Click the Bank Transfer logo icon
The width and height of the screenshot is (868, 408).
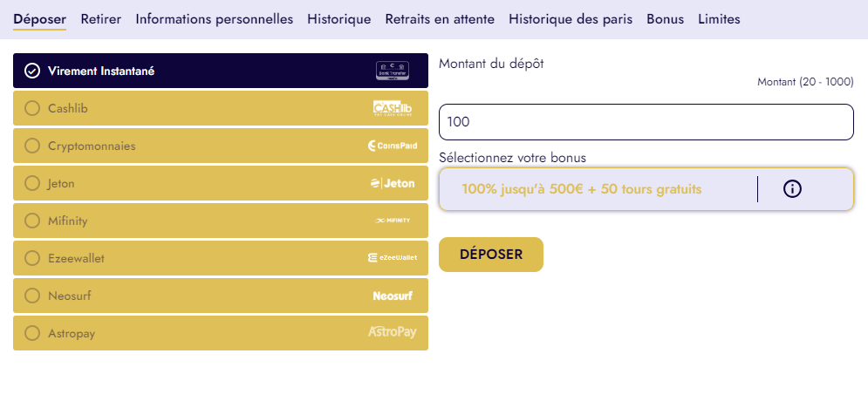tap(393, 71)
